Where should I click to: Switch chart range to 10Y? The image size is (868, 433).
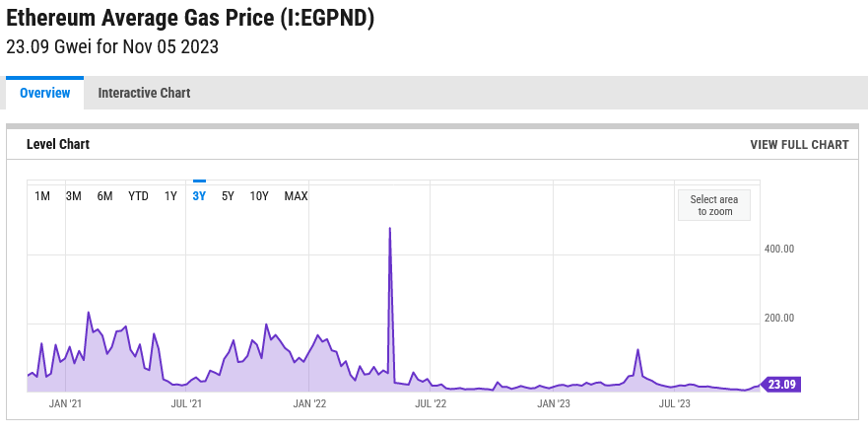259,196
